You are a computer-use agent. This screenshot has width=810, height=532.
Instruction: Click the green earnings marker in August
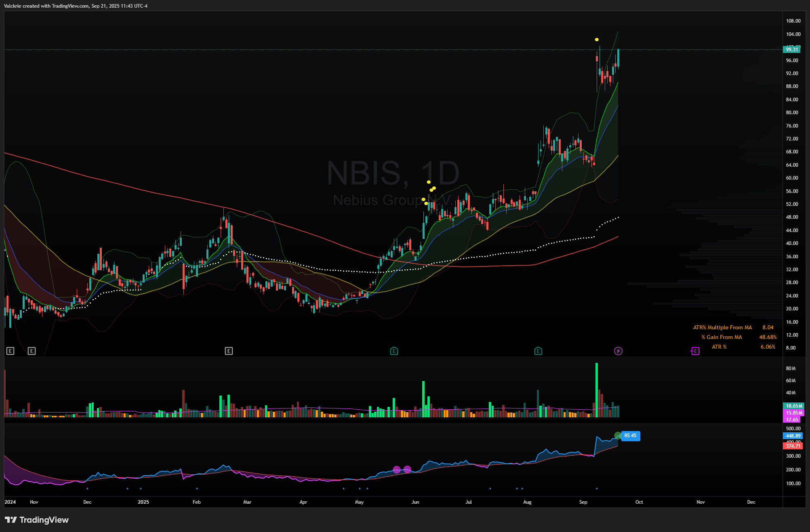(x=538, y=351)
